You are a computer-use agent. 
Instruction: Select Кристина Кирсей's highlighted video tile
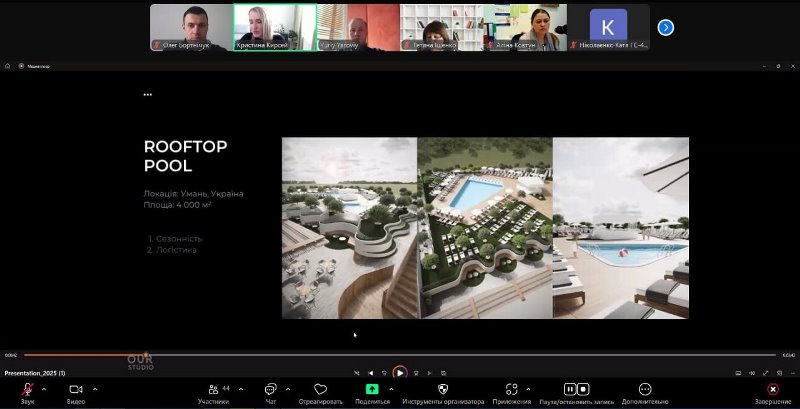click(x=275, y=28)
